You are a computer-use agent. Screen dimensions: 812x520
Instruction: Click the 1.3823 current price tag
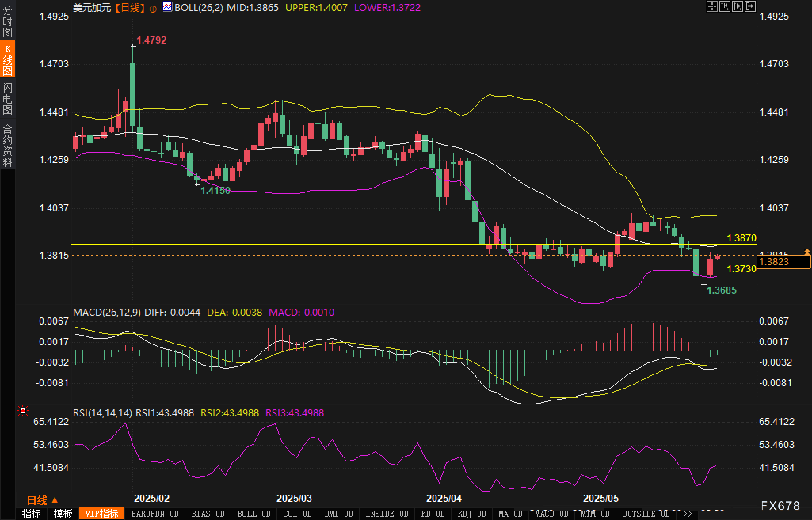pyautogui.click(x=783, y=262)
